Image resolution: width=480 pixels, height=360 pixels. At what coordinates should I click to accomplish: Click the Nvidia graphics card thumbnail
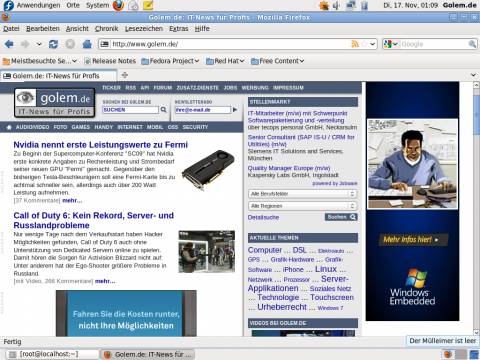[208, 170]
